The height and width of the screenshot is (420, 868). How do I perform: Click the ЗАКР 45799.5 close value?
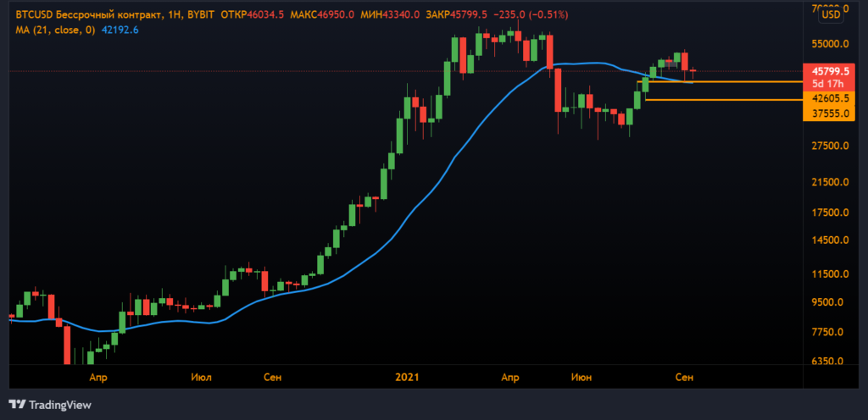459,15
